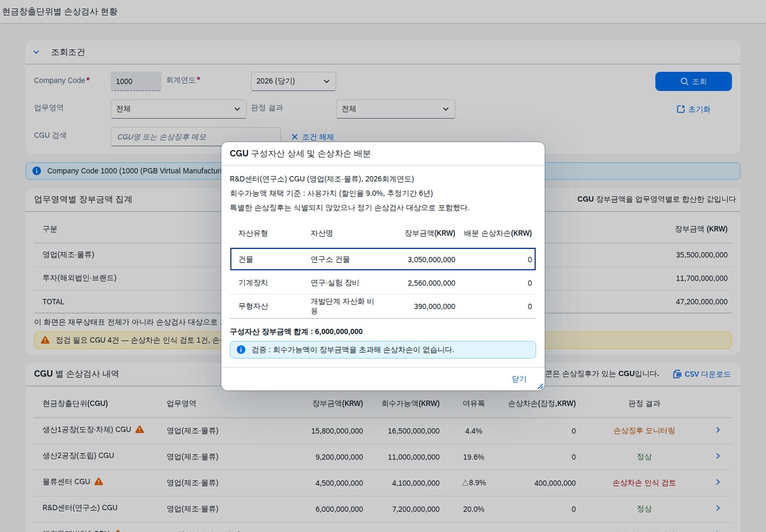Click the 판정 결과 column header

644,403
